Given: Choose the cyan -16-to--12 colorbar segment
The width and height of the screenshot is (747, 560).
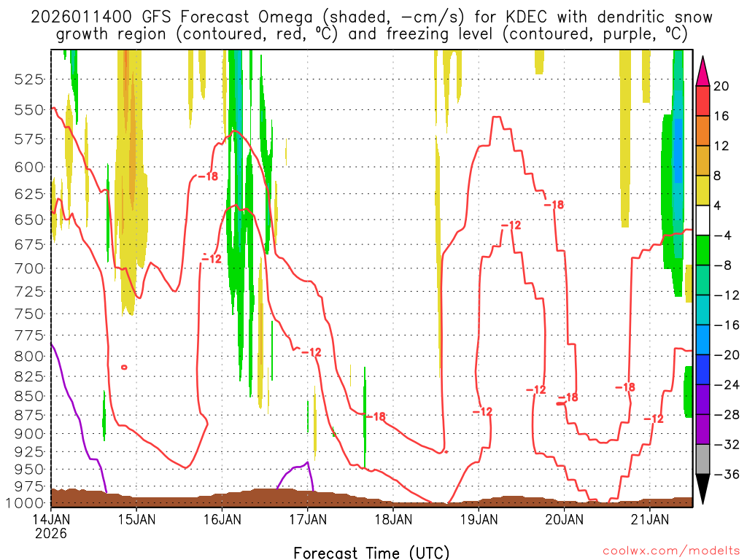Looking at the screenshot, I should click(703, 310).
